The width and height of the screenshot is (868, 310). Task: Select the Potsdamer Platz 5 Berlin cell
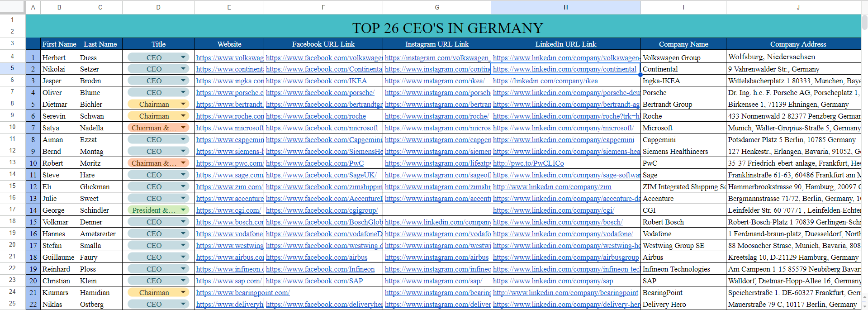click(794, 139)
